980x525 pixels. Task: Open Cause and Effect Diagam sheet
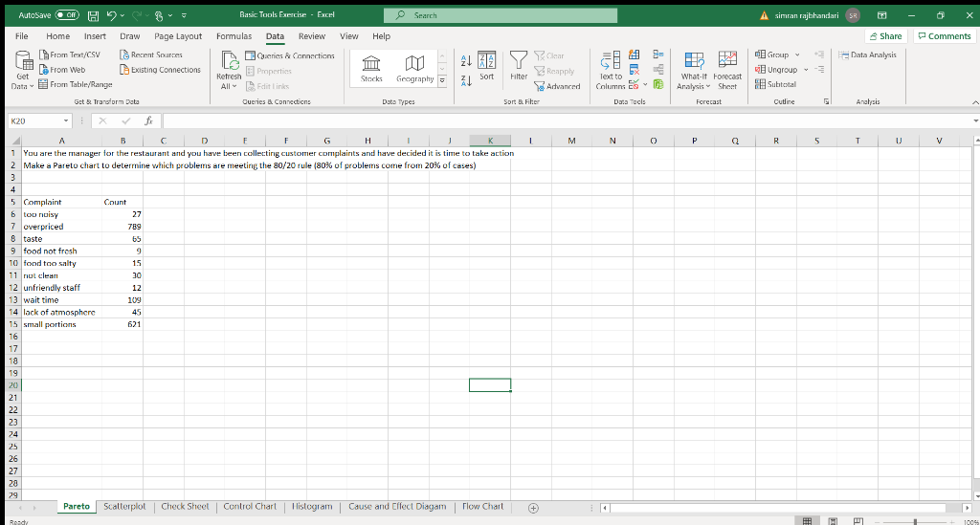pyautogui.click(x=397, y=506)
